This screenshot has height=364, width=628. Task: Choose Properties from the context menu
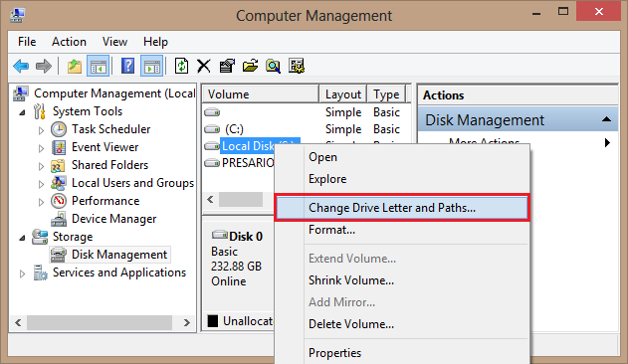point(402,353)
